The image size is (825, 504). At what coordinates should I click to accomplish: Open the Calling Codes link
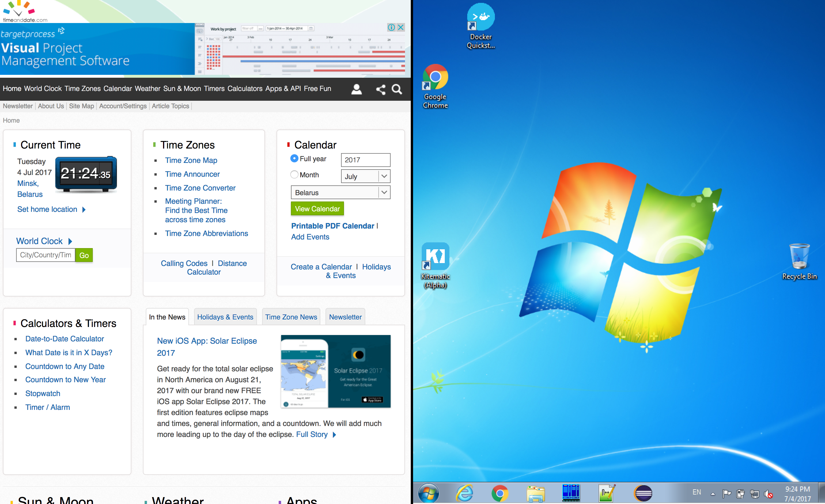coord(184,263)
